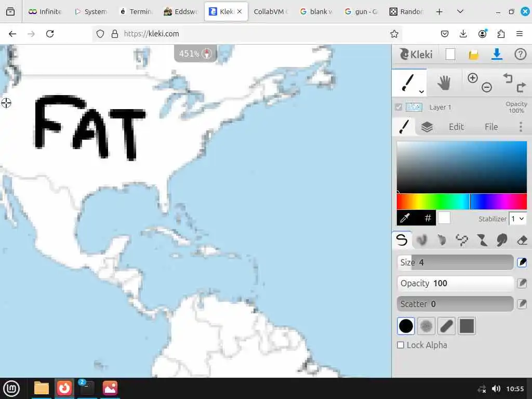Click the zoom in plus icon

(473, 78)
